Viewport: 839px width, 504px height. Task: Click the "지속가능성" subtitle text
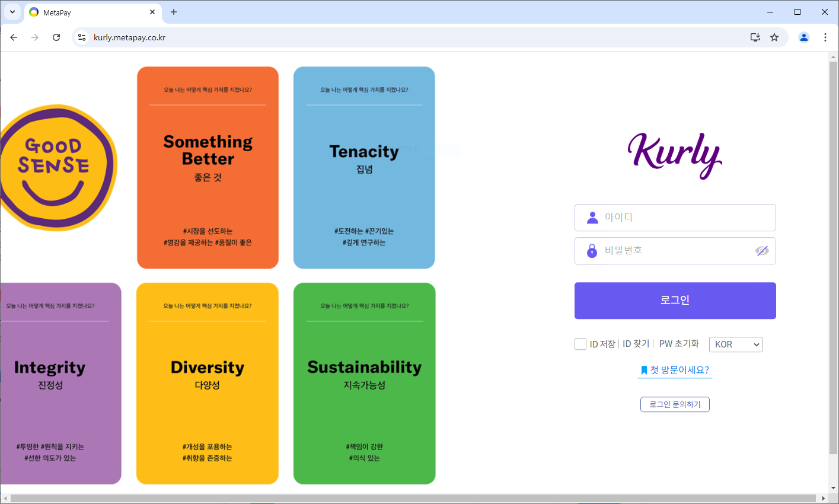(364, 385)
